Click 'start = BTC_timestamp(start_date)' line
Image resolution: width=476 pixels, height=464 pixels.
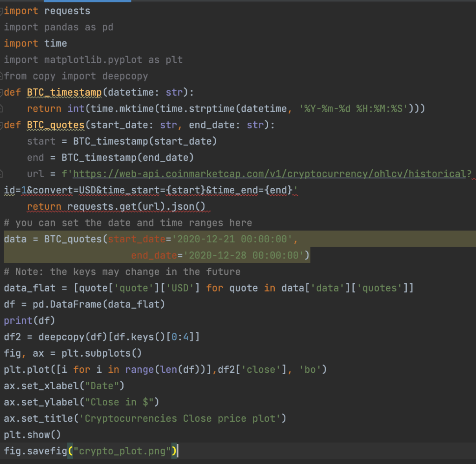coord(122,141)
